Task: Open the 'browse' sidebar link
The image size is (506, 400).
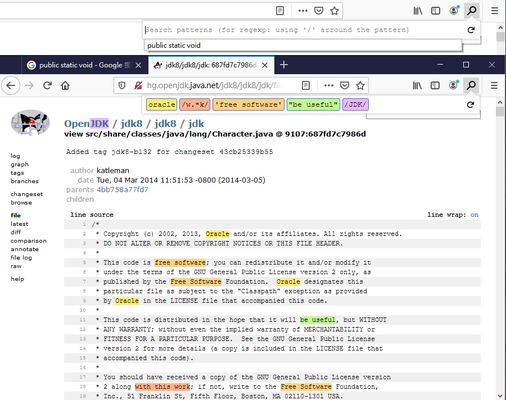Action: tap(21, 202)
